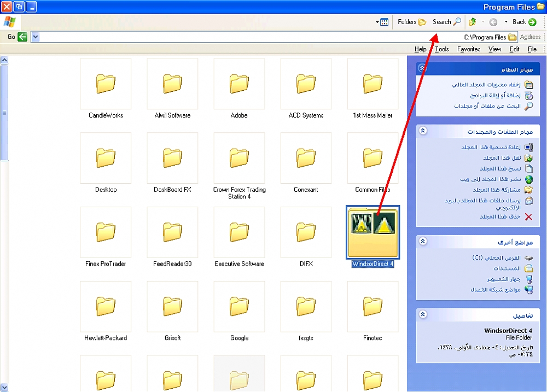Open the Google folder

pyautogui.click(x=239, y=307)
